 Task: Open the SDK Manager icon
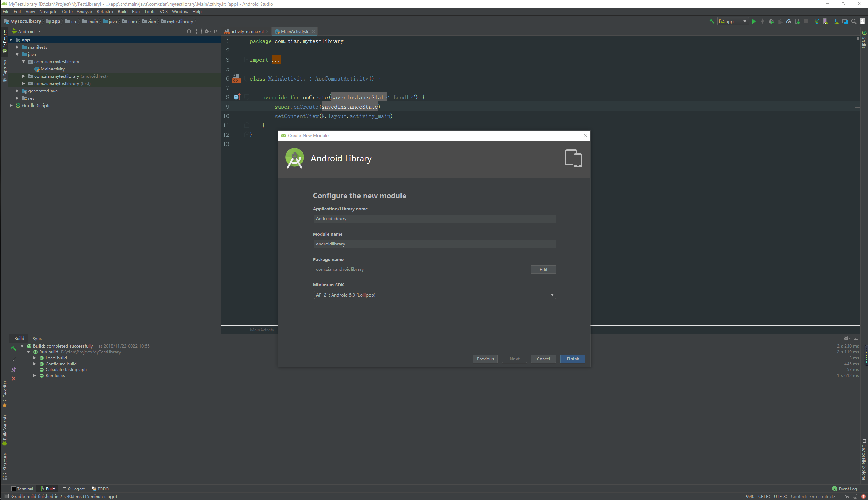click(836, 22)
